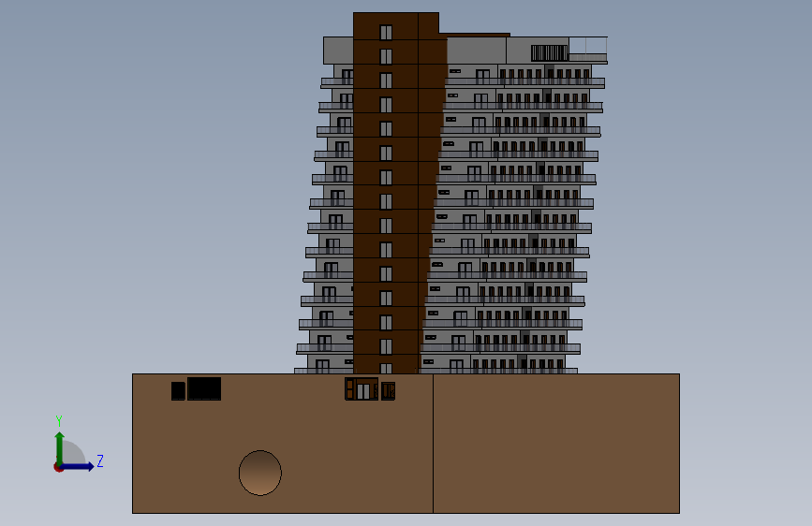Click the green Y axis arrow of the triad
Screen dimensions: 812x526
[60, 447]
